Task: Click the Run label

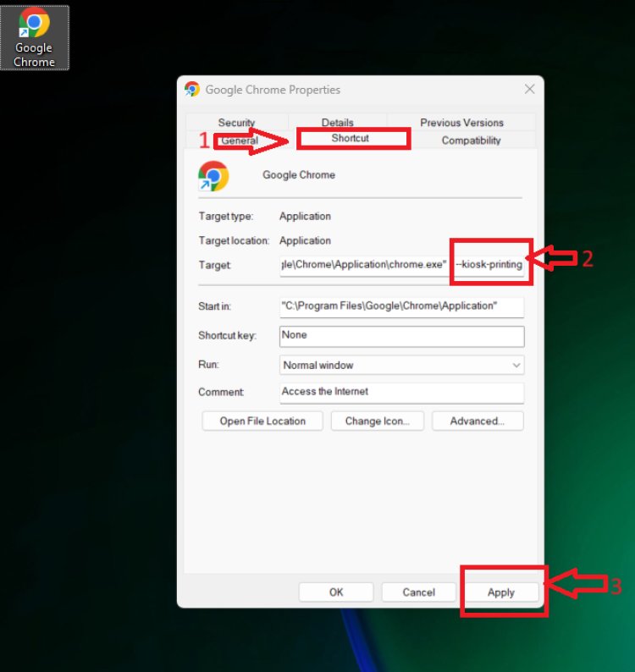Action: point(208,365)
